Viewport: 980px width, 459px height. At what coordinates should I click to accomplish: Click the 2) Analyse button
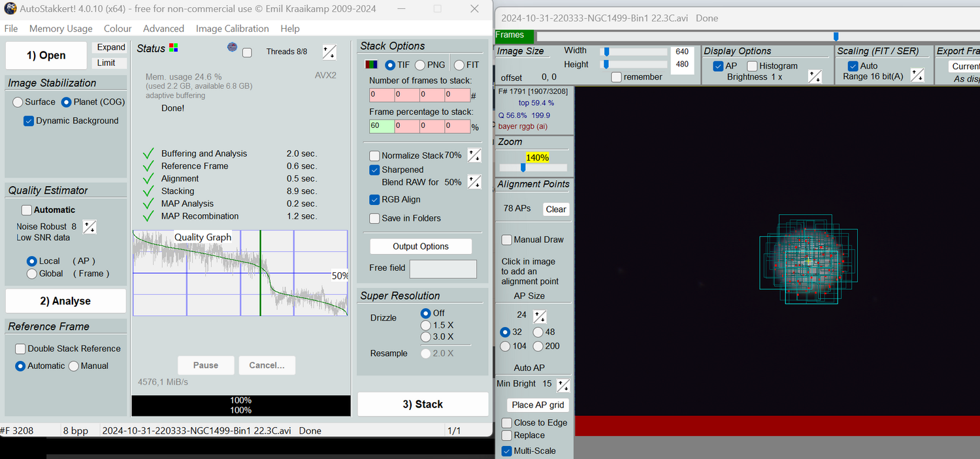click(x=65, y=301)
